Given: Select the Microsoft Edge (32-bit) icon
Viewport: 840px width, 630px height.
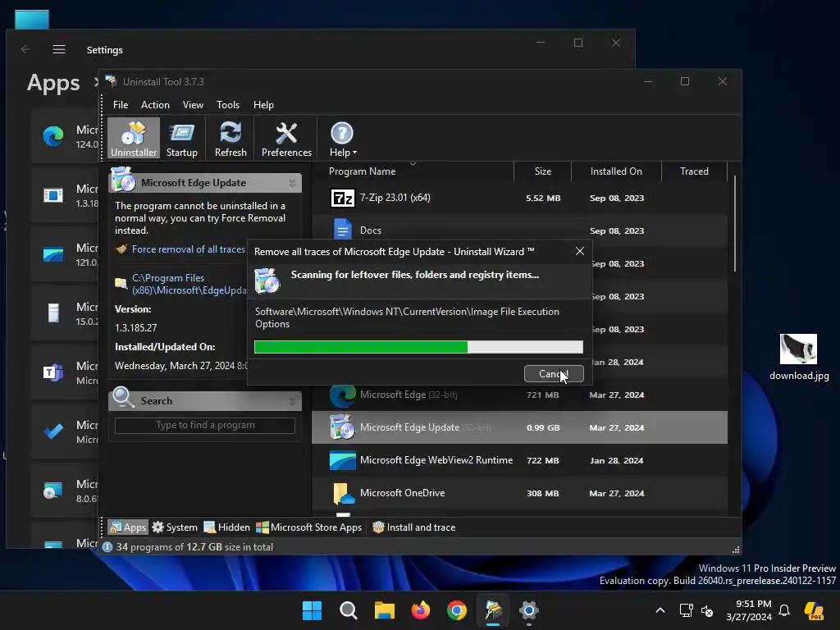Looking at the screenshot, I should pos(343,395).
